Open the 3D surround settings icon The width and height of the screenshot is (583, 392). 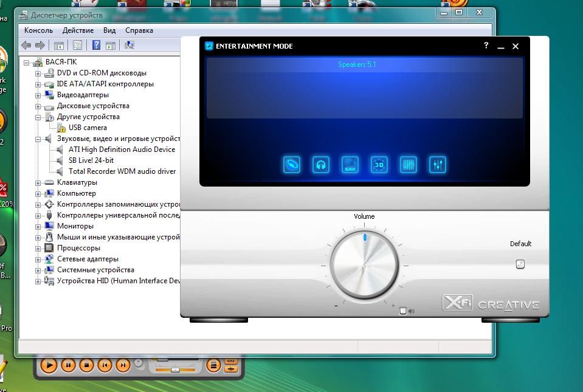(379, 165)
